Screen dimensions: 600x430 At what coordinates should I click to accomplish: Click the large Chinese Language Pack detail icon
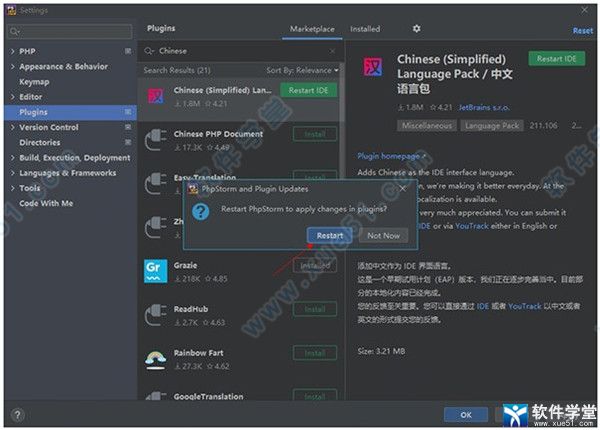(372, 67)
